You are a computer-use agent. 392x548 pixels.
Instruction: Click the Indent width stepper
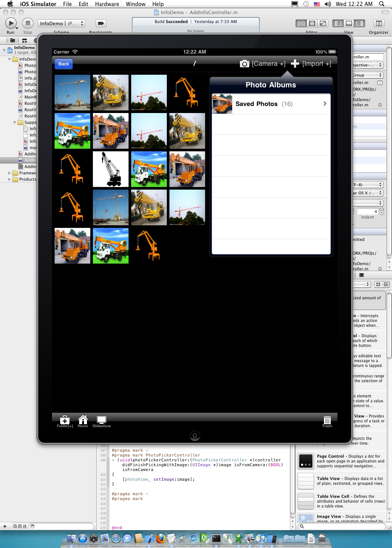point(382,211)
